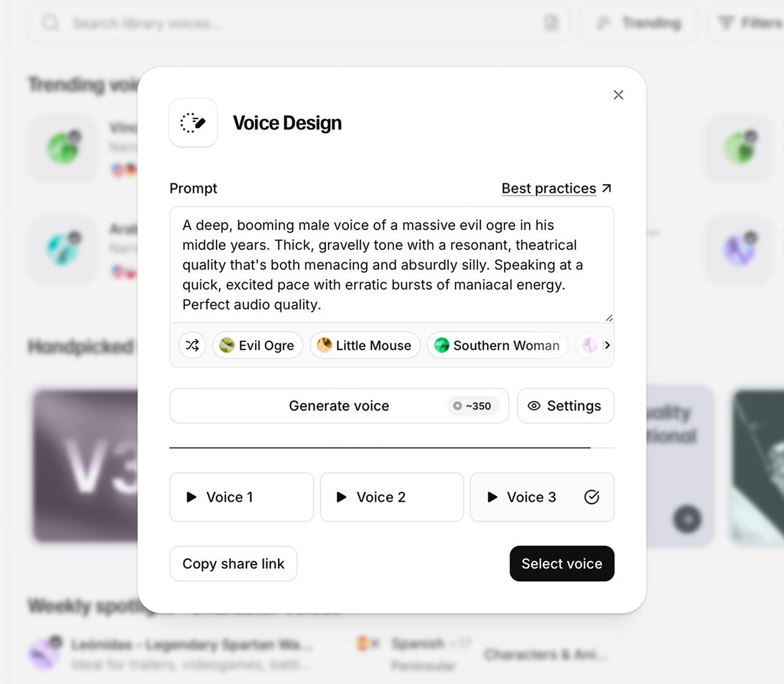Play the Voice 2 sample
Screen dimensions: 784x684
[342, 497]
